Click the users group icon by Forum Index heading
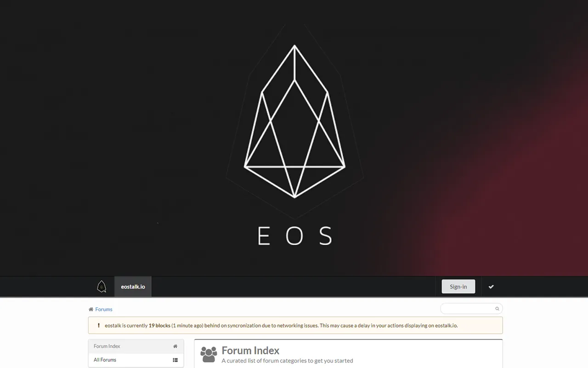 tap(209, 354)
